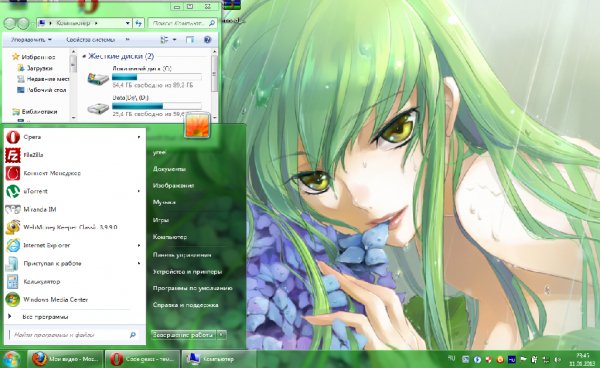Click Свойства системы toolbar button

pos(90,40)
